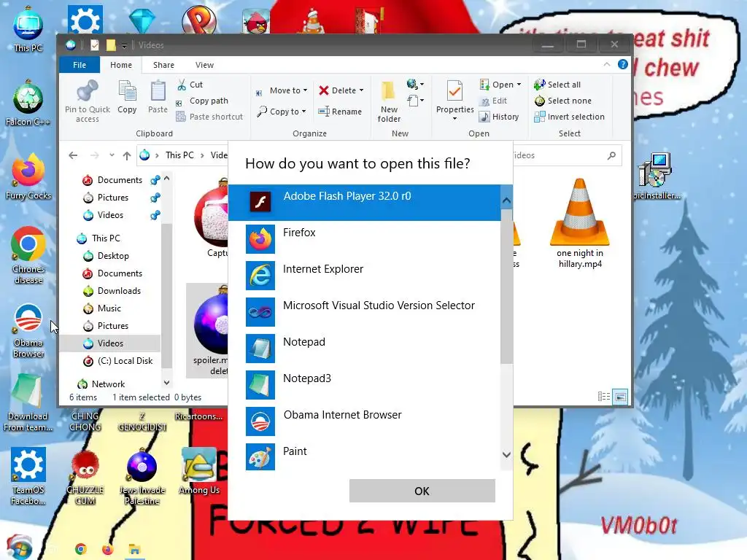Confirm the dialog with OK

422,491
